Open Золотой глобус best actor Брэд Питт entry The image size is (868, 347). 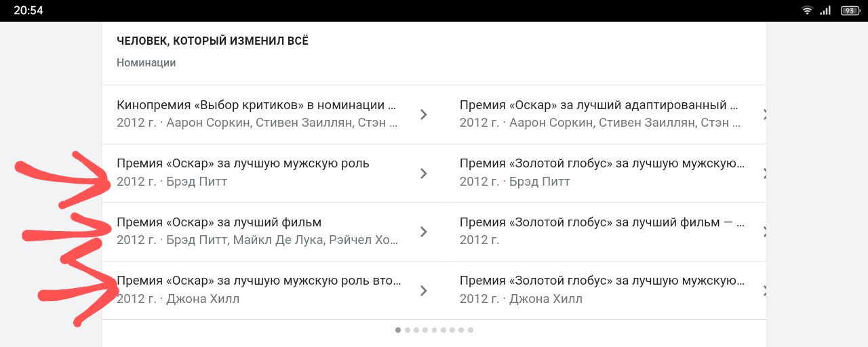[606, 173]
